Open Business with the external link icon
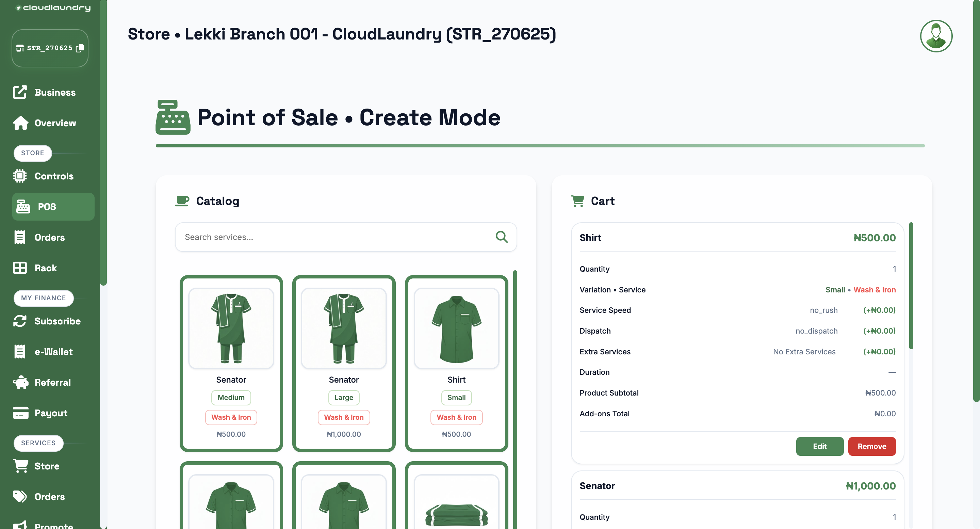This screenshot has width=980, height=529. pos(20,92)
